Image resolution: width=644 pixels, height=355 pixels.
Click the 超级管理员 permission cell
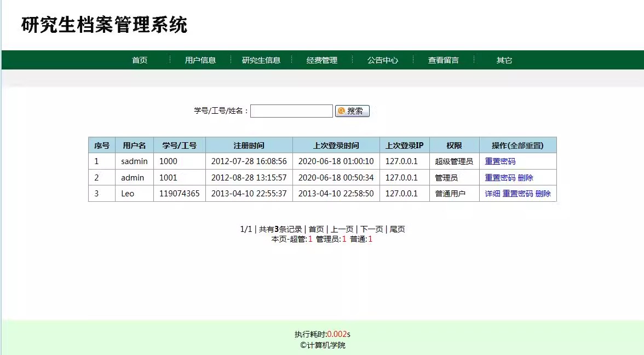pos(455,161)
